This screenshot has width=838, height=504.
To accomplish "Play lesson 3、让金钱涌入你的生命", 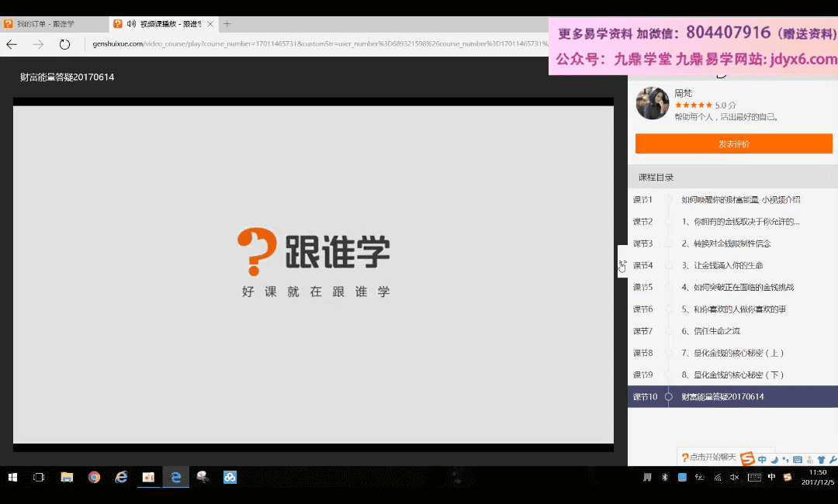I will coord(722,265).
